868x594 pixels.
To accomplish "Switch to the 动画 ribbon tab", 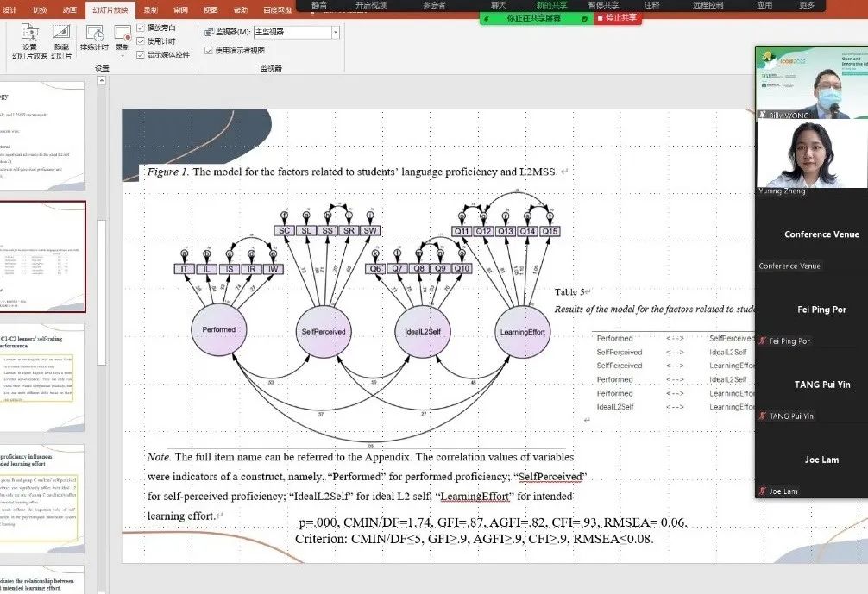I will 69,10.
